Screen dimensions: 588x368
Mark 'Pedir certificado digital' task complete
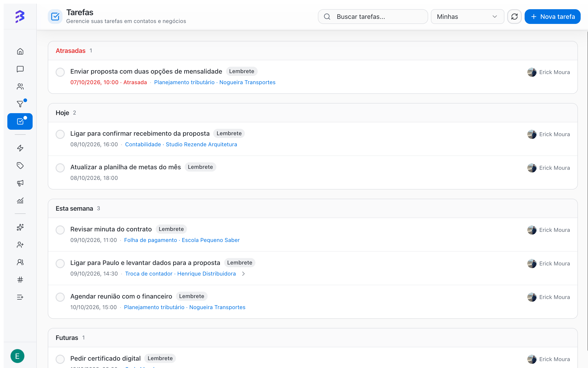pyautogui.click(x=60, y=359)
